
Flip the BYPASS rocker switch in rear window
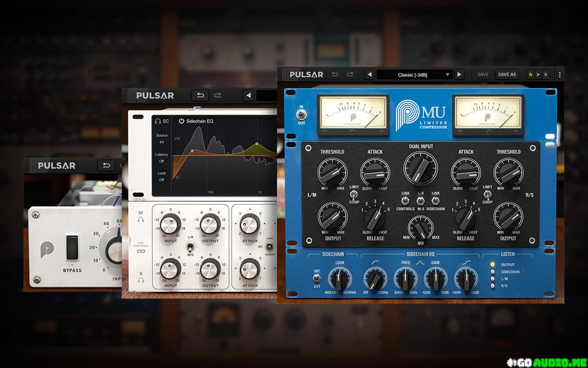point(72,247)
